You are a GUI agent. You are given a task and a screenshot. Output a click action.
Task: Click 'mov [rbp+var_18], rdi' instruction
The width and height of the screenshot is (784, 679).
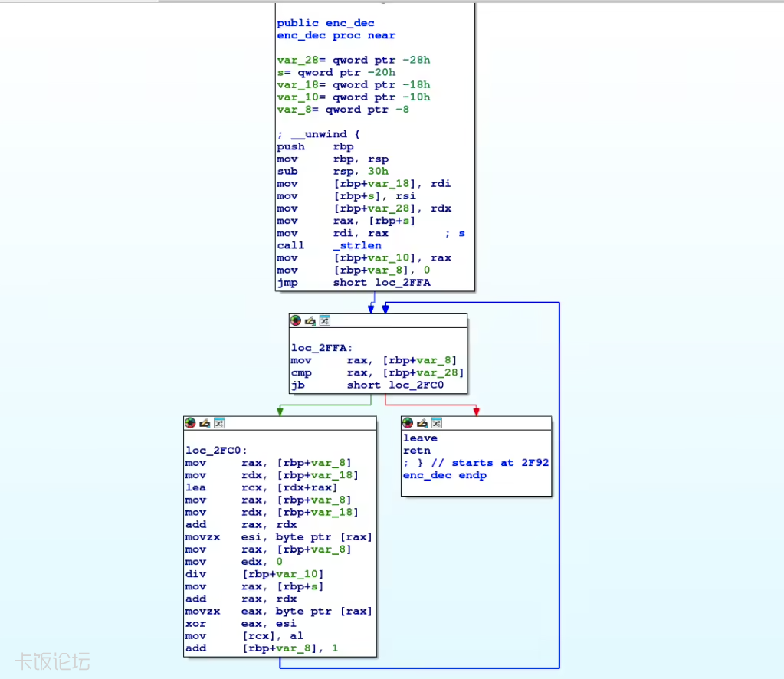click(x=364, y=183)
